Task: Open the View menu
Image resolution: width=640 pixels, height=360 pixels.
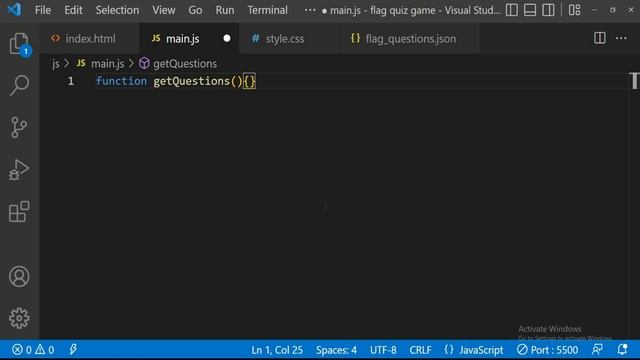Action: click(164, 10)
